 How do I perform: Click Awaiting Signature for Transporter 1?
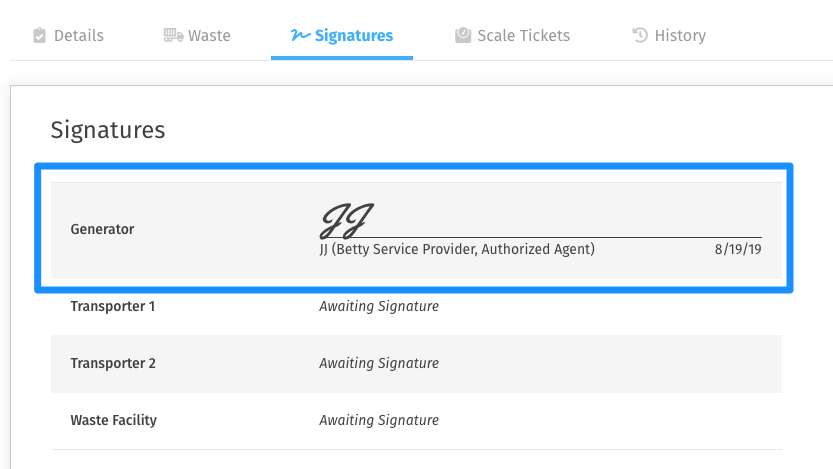pos(379,306)
